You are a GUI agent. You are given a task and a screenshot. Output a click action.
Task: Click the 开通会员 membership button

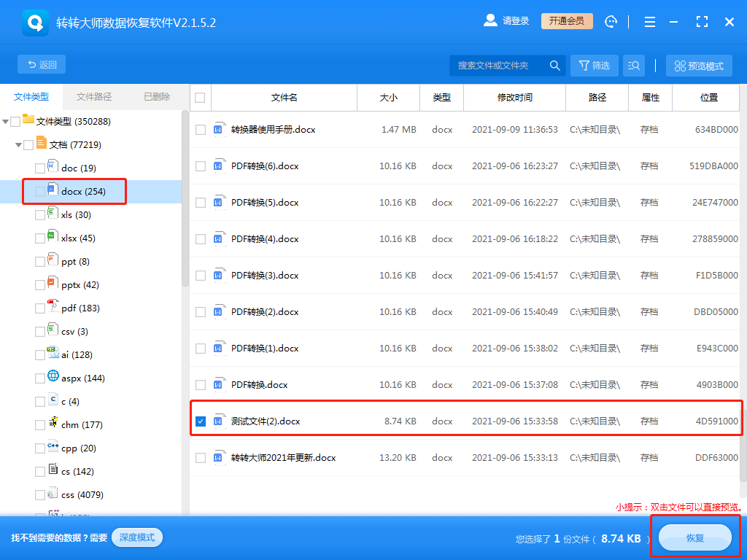pos(567,21)
